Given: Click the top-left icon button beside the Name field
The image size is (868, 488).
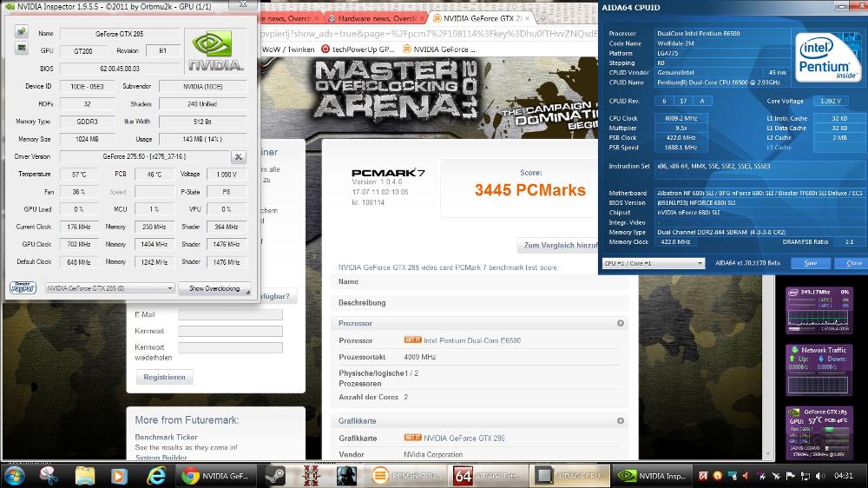Looking at the screenshot, I should [x=21, y=31].
